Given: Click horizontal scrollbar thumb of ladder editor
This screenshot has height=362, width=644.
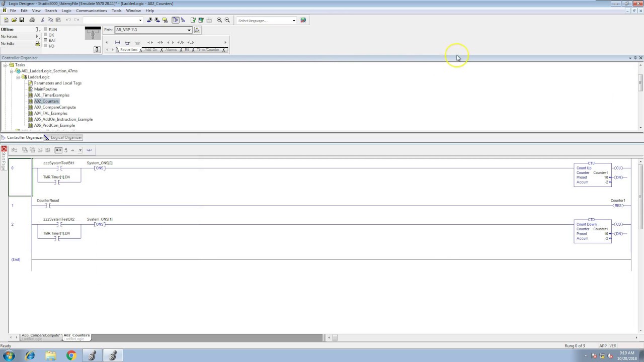Looking at the screenshot, I should [x=335, y=338].
